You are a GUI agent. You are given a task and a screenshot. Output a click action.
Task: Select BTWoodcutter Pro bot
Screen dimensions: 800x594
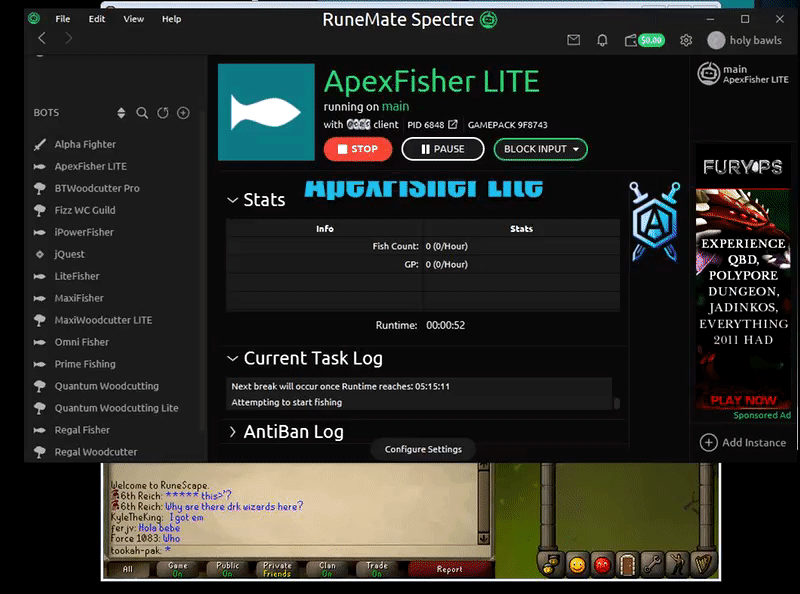97,188
